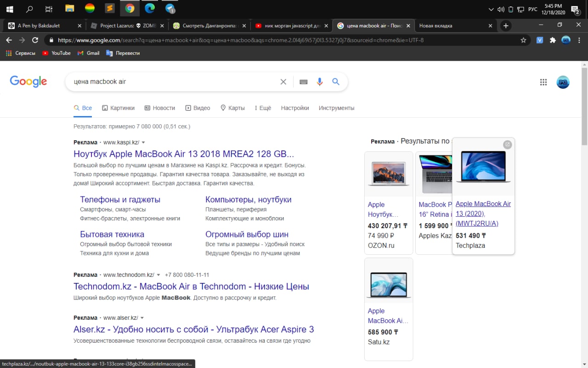Open the on-screen keyboard input tool
The width and height of the screenshot is (588, 368).
303,81
